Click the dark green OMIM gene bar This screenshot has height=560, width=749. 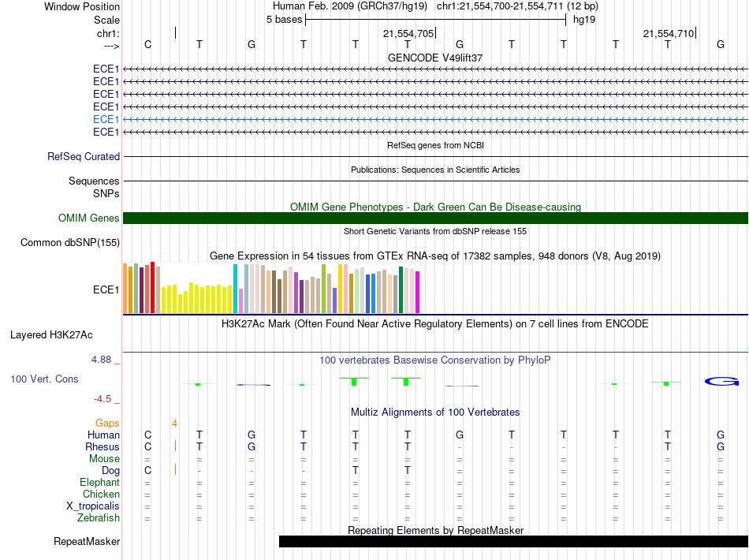434,218
